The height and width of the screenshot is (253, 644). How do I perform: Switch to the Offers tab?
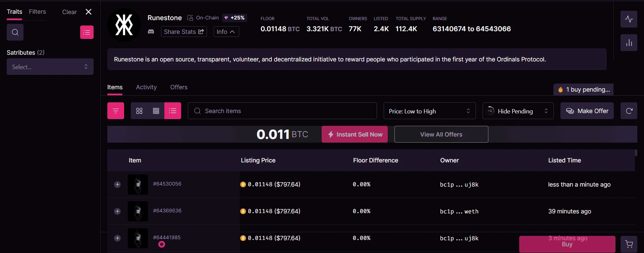pyautogui.click(x=179, y=87)
